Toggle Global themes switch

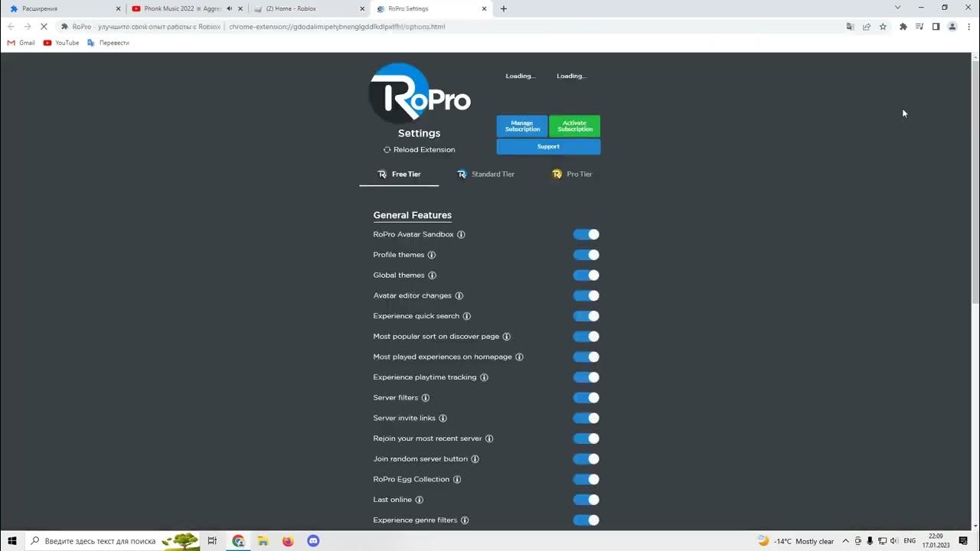coord(586,275)
